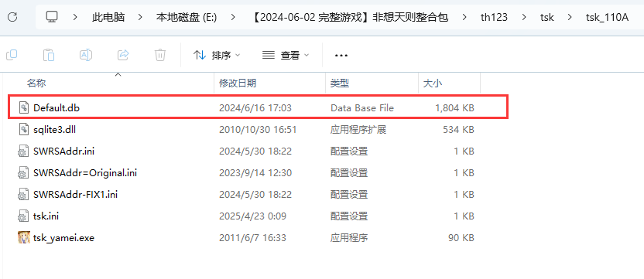Click the SWRSAddr.ini gear file icon
This screenshot has width=644, height=279.
[x=23, y=151]
